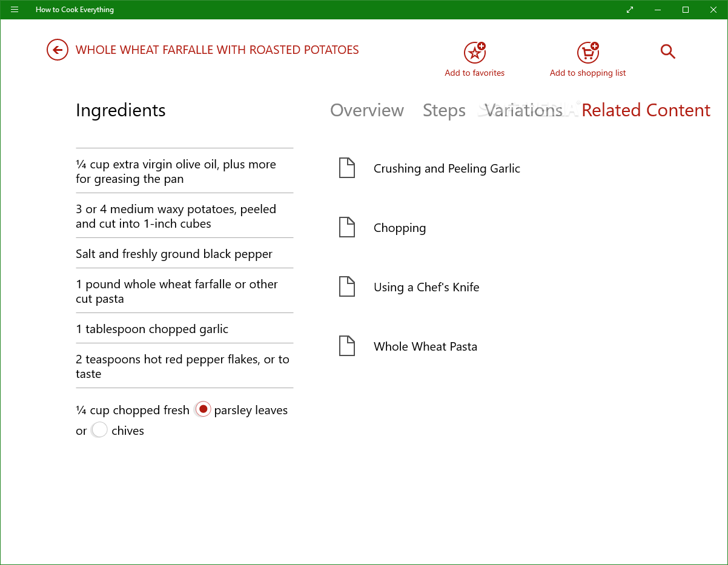Click the Add to favorites star icon
This screenshot has height=565, width=728.
(475, 53)
